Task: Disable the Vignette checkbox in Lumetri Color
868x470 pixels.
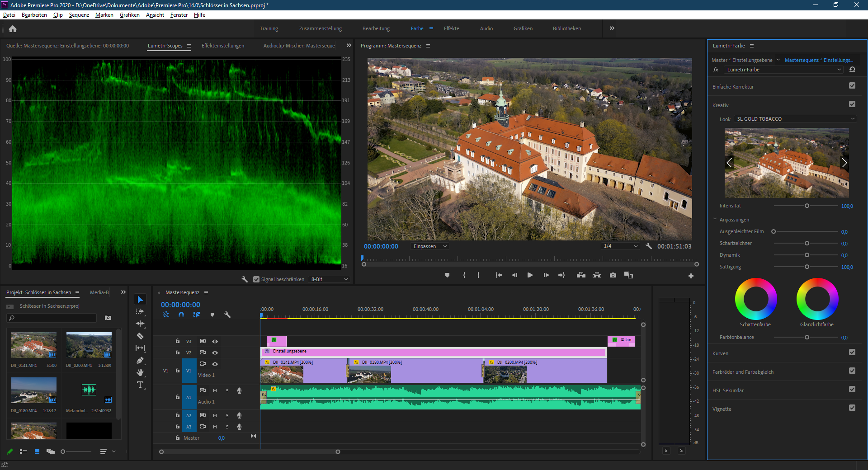Action: point(853,408)
